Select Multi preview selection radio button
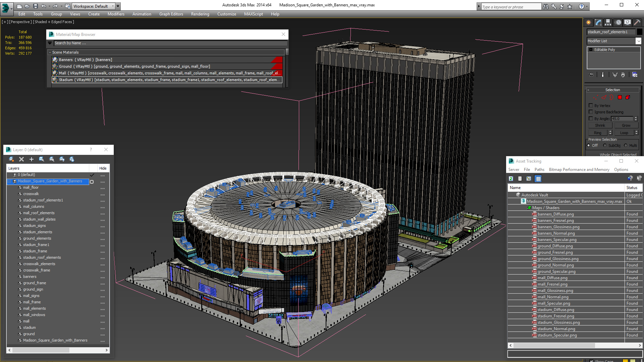Screen dimensions: 644x362 (626, 145)
